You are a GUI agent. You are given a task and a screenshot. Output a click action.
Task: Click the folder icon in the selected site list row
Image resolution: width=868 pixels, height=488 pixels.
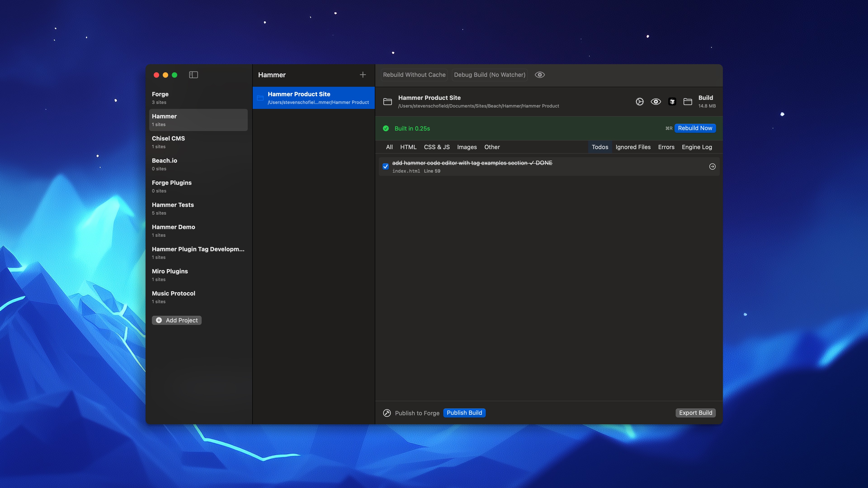tap(260, 98)
